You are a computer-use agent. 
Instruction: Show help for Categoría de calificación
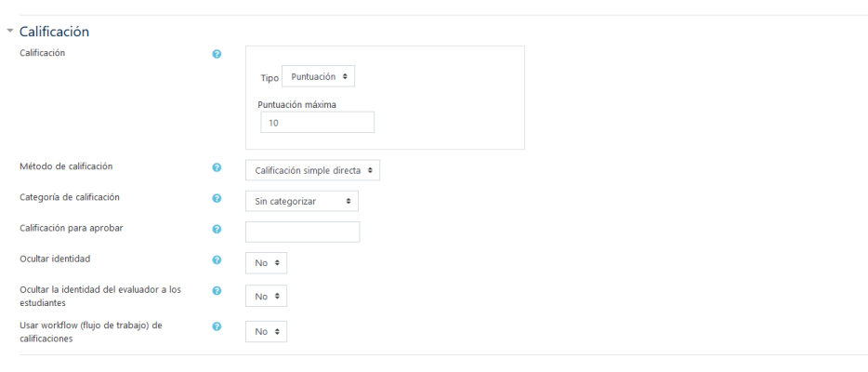point(217,197)
